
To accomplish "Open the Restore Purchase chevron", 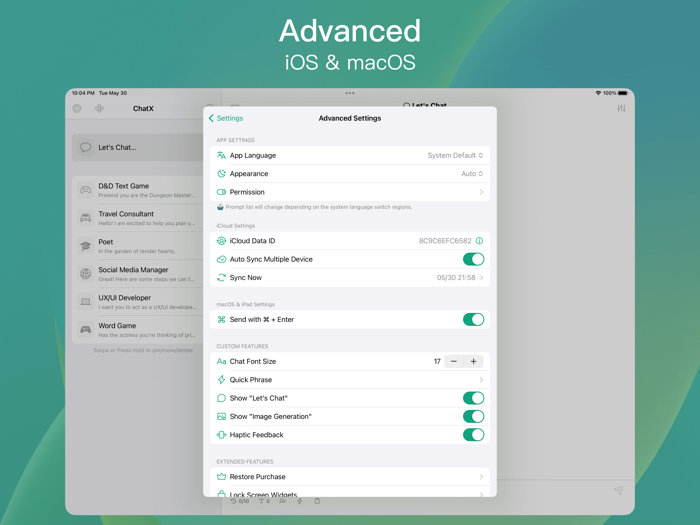I will click(x=481, y=477).
